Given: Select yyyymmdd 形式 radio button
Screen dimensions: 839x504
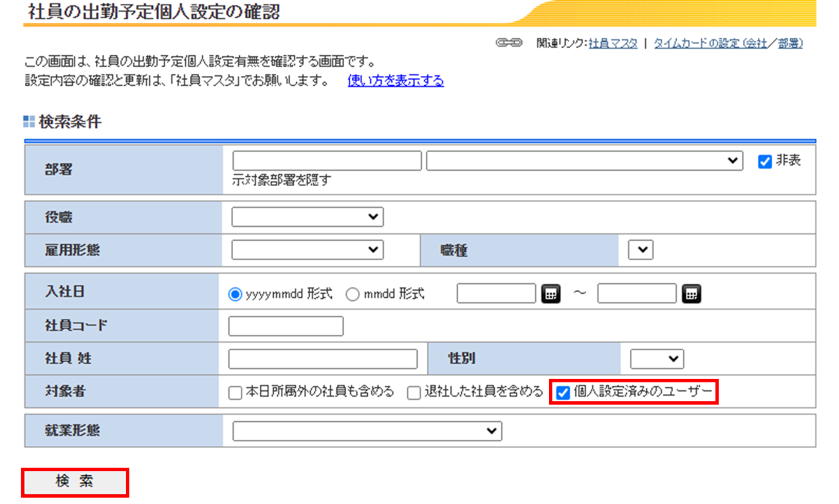Looking at the screenshot, I should pos(235,295).
